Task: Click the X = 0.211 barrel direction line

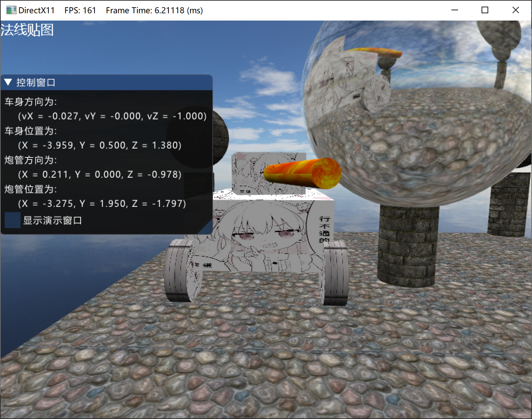Action: [100, 174]
